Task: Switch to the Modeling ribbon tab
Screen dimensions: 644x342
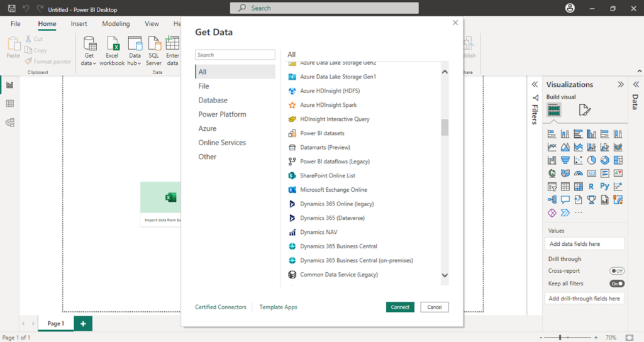Action: (x=116, y=24)
